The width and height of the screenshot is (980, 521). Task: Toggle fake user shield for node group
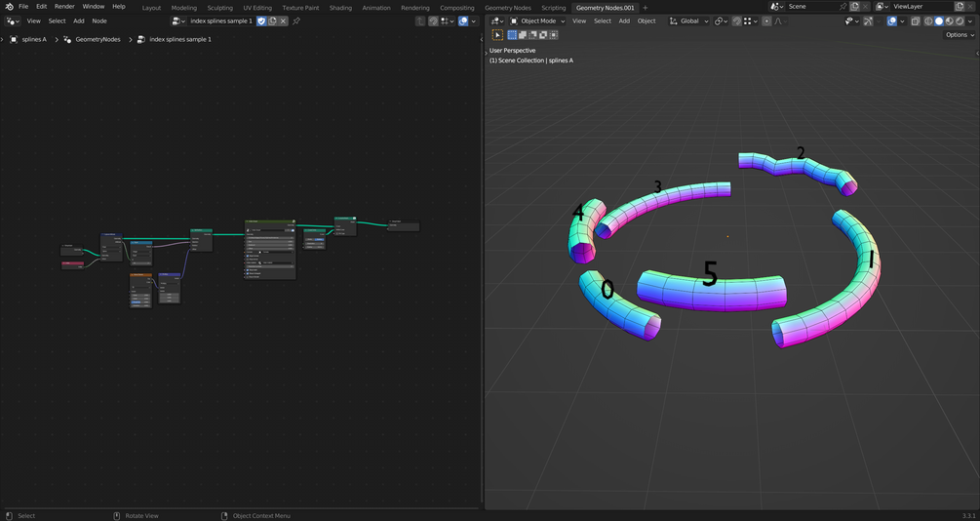(262, 21)
